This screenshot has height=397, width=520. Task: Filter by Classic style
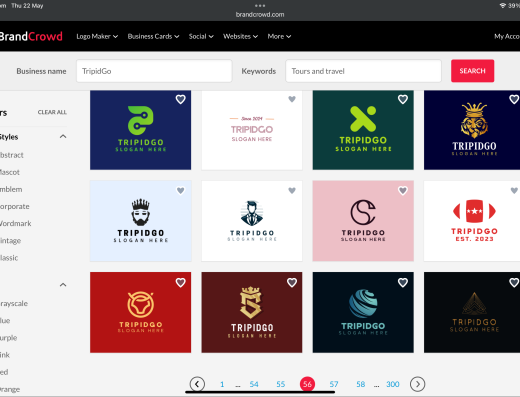click(x=9, y=258)
